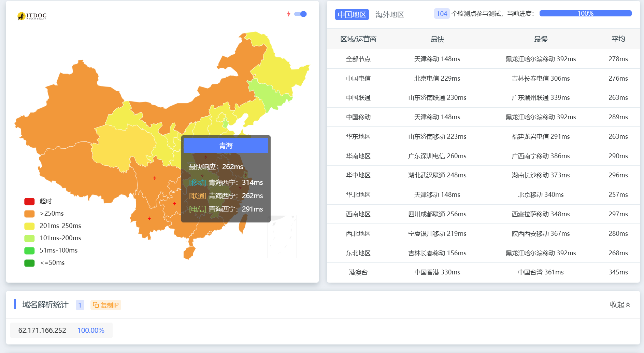Click the timeout lightning icon on Yunnan province

pos(149,218)
